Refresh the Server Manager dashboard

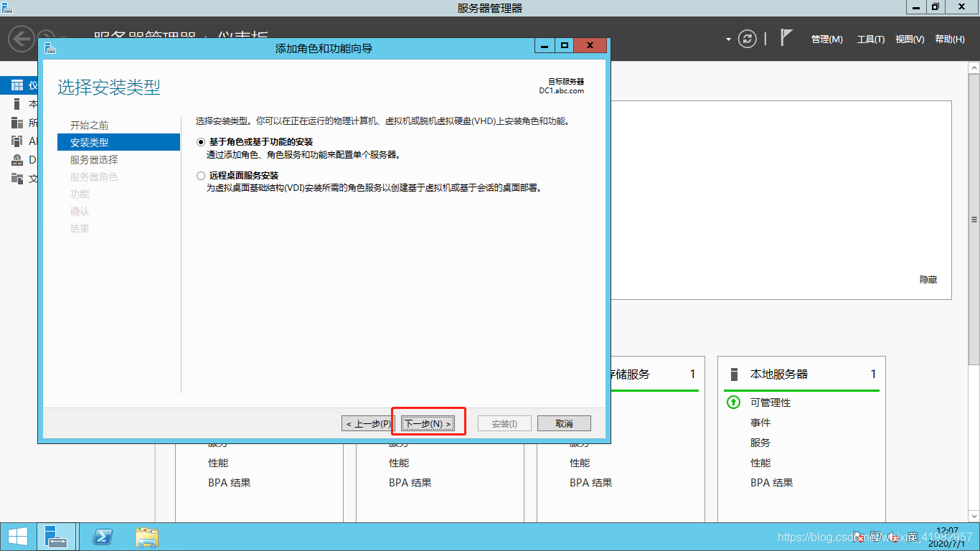click(748, 39)
